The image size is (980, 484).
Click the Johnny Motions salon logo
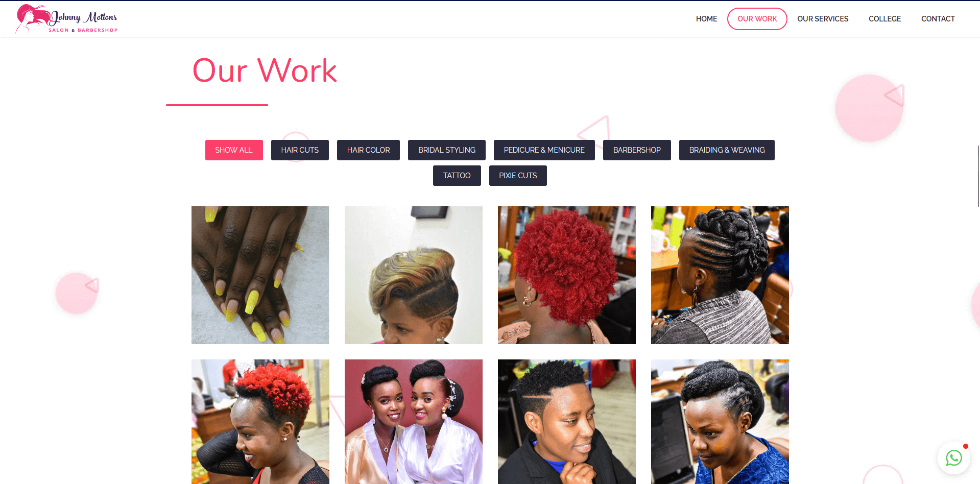[67, 19]
